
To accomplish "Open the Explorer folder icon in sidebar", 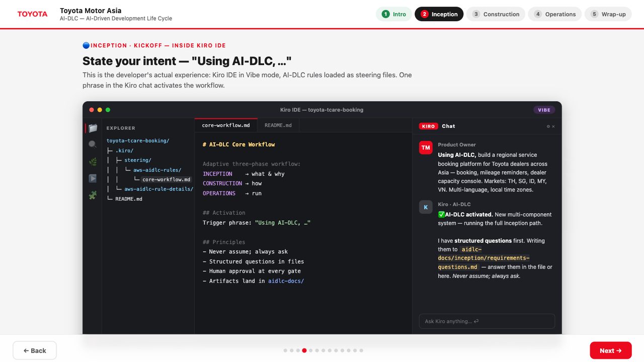I will pyautogui.click(x=93, y=128).
